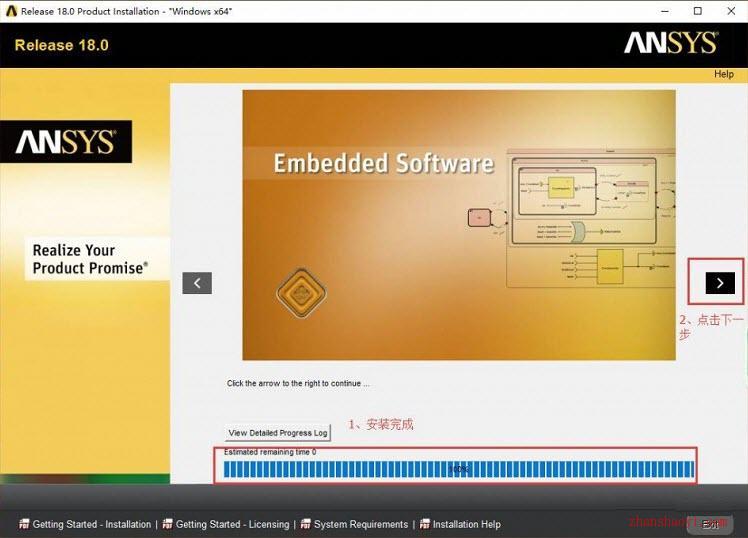Open Installation Help document
The height and width of the screenshot is (538, 748).
(x=467, y=524)
